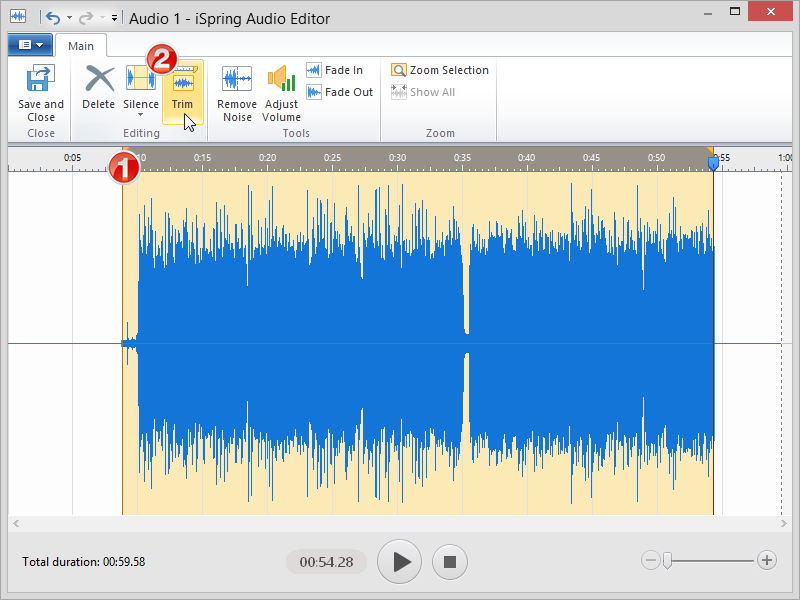Click the timeline ruler at 0:45
This screenshot has width=800, height=600.
tap(591, 158)
